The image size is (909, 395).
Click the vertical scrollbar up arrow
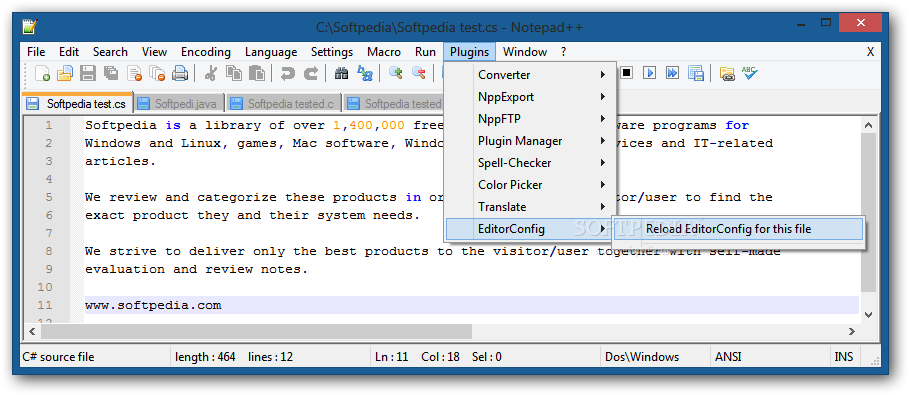point(868,124)
